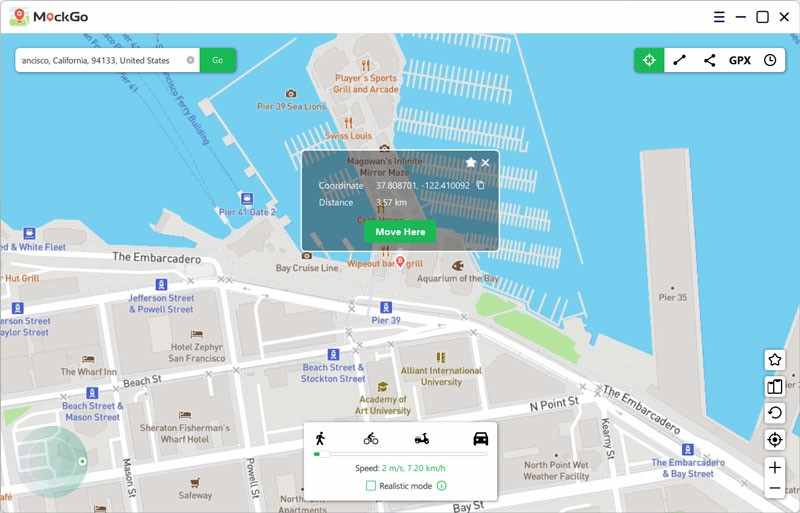Click the reset location refresh icon
The image size is (800, 513).
pos(774,413)
